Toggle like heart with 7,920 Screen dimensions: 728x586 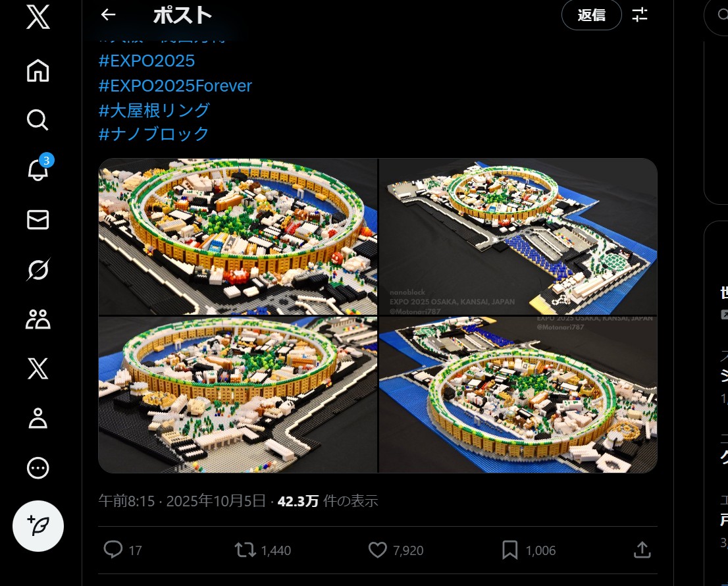coord(396,550)
